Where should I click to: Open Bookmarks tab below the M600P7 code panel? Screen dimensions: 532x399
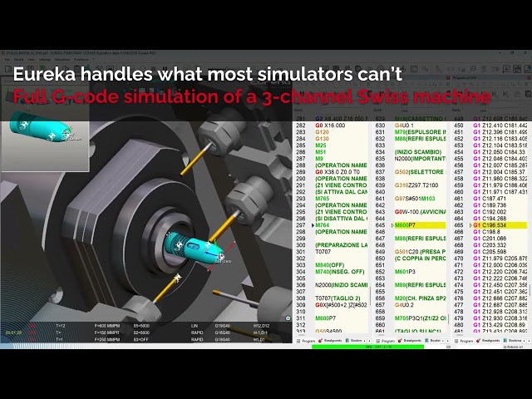(x=433, y=341)
